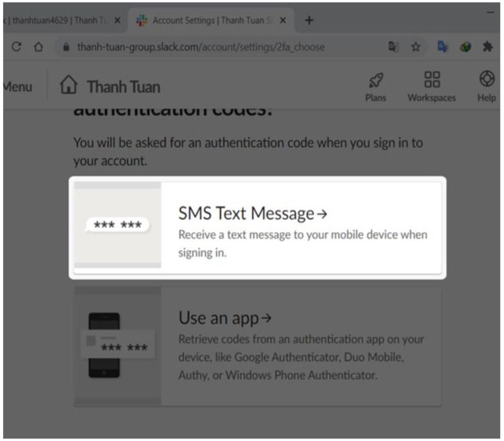Open the globe extension icon
The width and height of the screenshot is (504, 441).
click(x=466, y=47)
